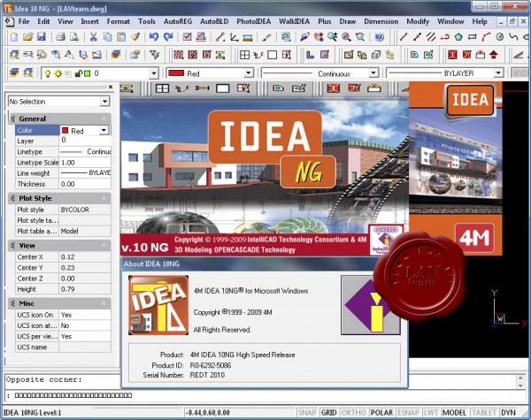Select the Polygon pentagon draw tool
This screenshot has width=531, height=420.
click(458, 36)
